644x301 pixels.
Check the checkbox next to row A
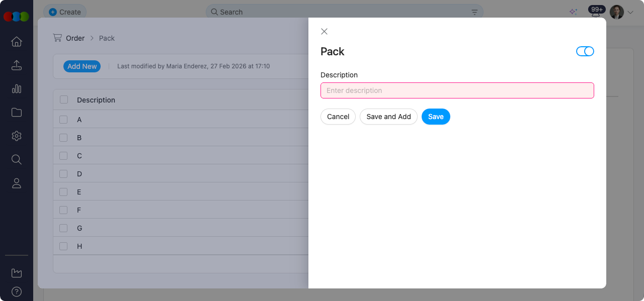click(63, 119)
